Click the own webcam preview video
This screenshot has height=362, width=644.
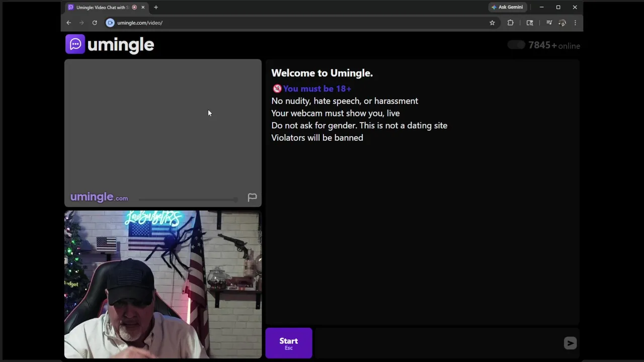(163, 285)
